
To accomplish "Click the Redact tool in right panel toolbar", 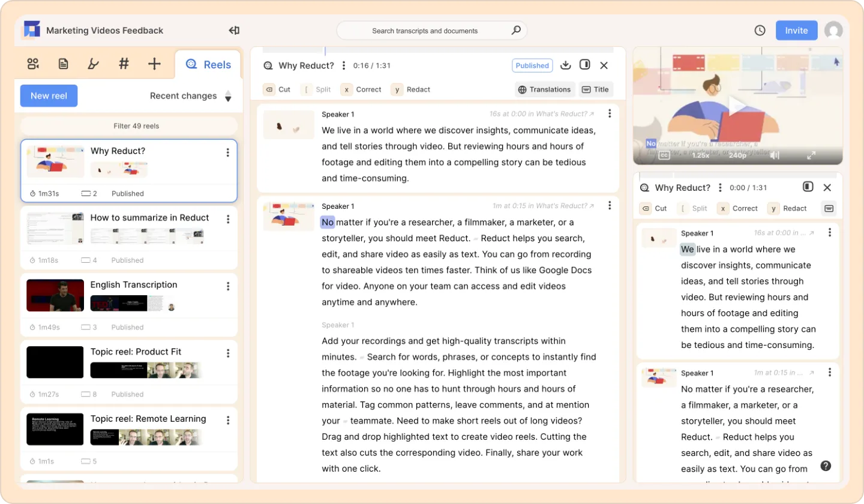I will [x=788, y=208].
